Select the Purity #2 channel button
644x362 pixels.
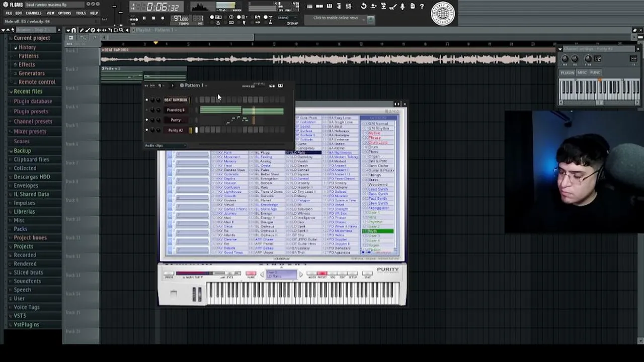click(176, 130)
